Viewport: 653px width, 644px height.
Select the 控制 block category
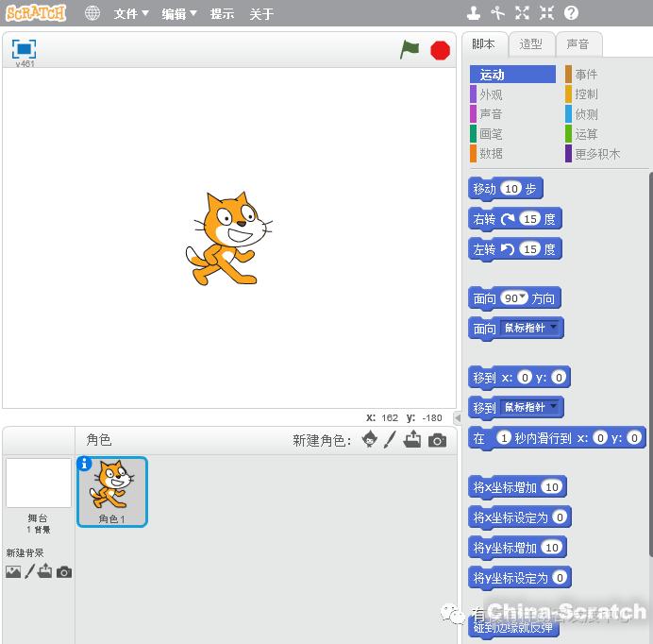(586, 94)
